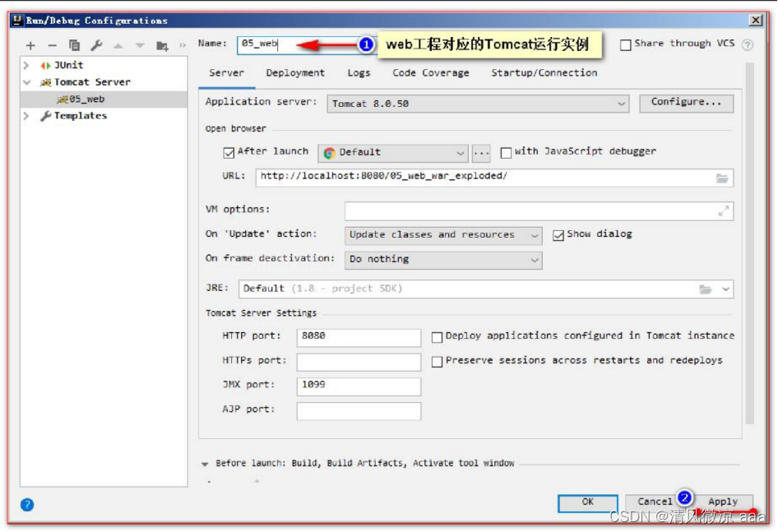Enable Share through VCS checkbox

(626, 44)
